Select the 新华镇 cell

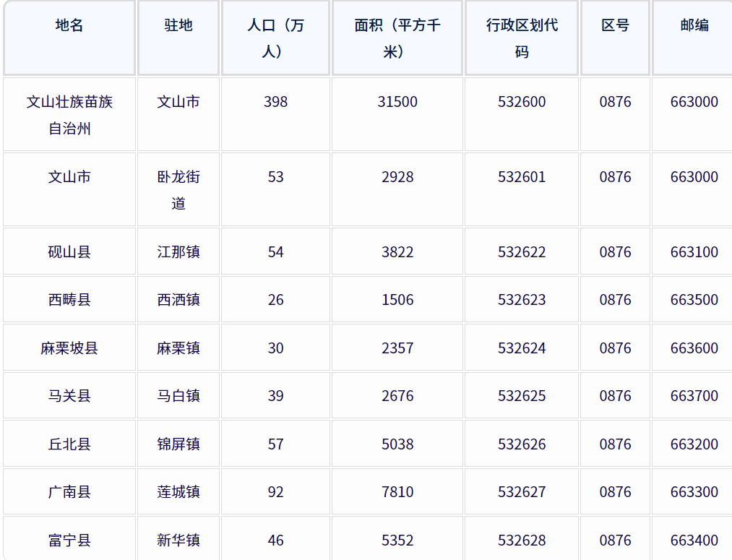pos(178,538)
